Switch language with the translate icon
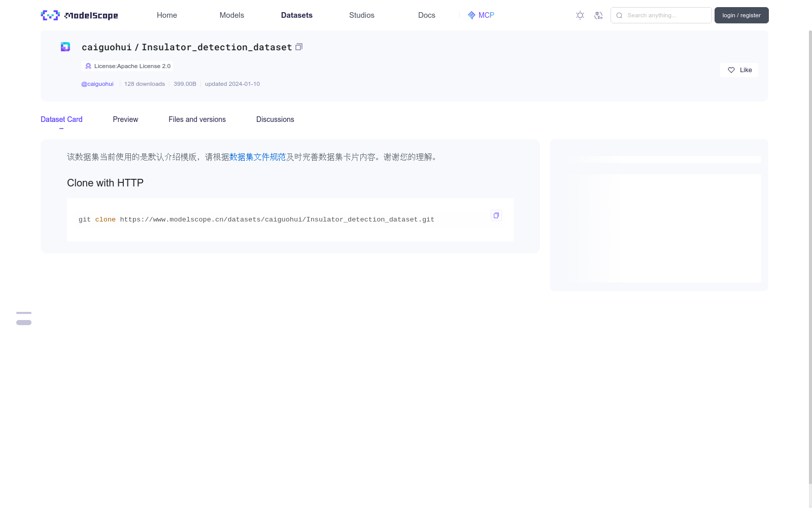Viewport: 812px width, 508px height. (x=598, y=15)
